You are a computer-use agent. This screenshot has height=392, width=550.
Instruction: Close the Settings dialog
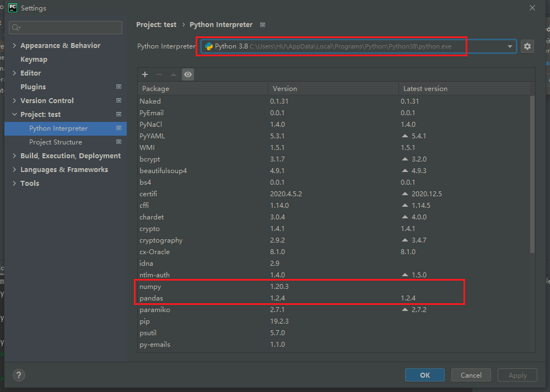tap(532, 8)
